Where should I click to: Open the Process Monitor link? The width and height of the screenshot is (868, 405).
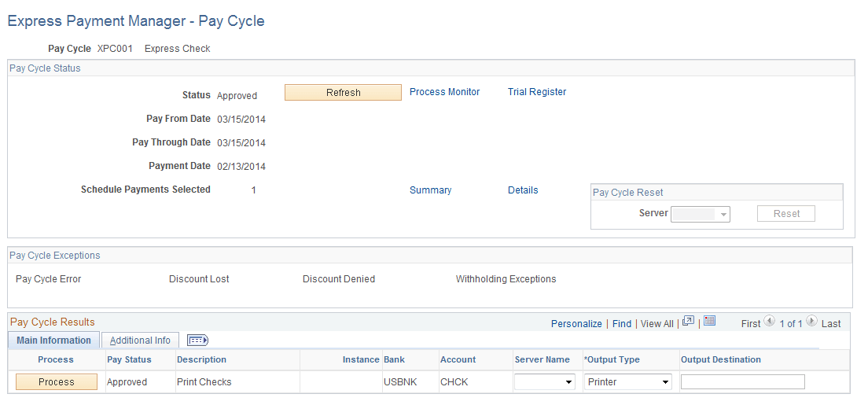tap(444, 92)
